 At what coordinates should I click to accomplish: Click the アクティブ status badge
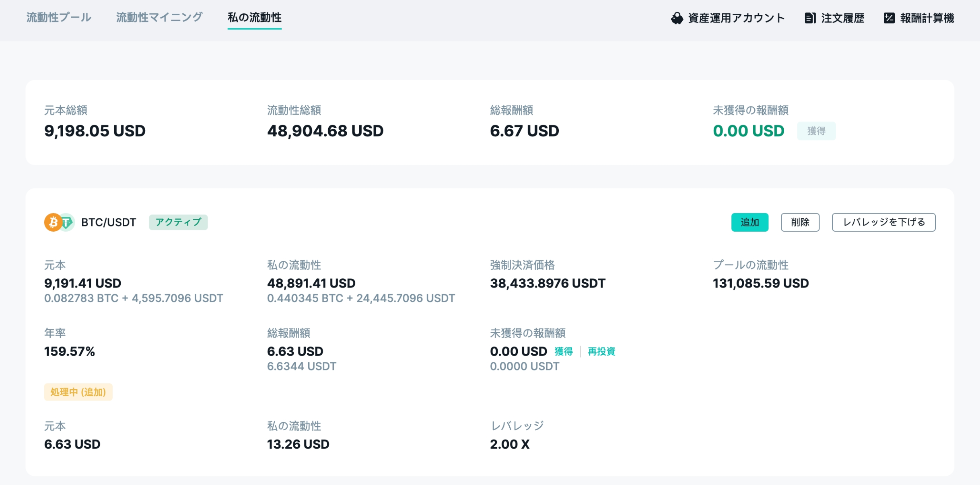(x=178, y=222)
